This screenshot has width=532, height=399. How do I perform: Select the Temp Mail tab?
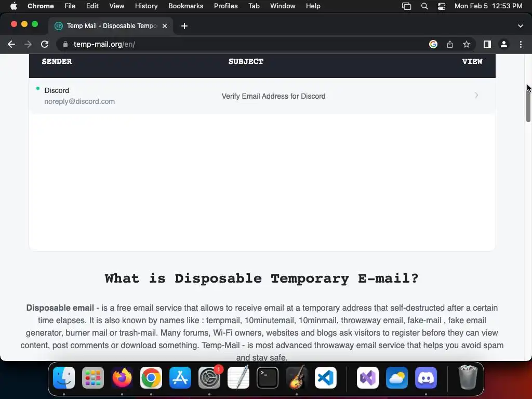click(x=111, y=26)
